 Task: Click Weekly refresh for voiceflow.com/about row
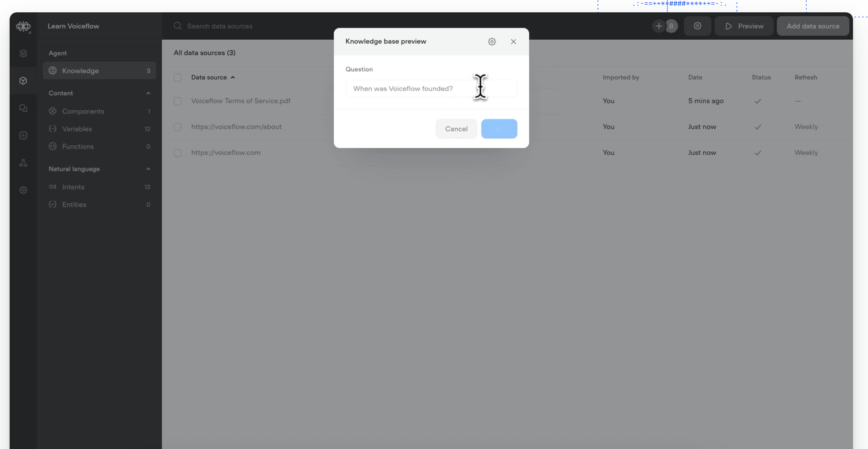806,127
